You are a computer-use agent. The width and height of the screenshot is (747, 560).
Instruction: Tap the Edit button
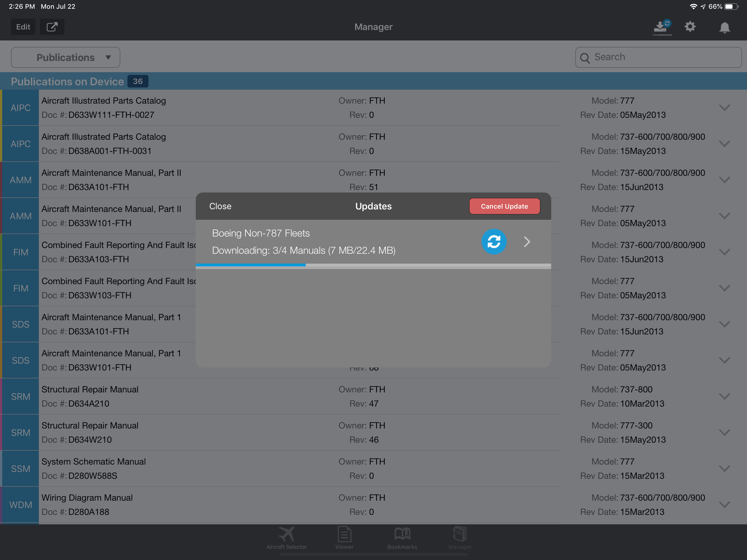[23, 27]
